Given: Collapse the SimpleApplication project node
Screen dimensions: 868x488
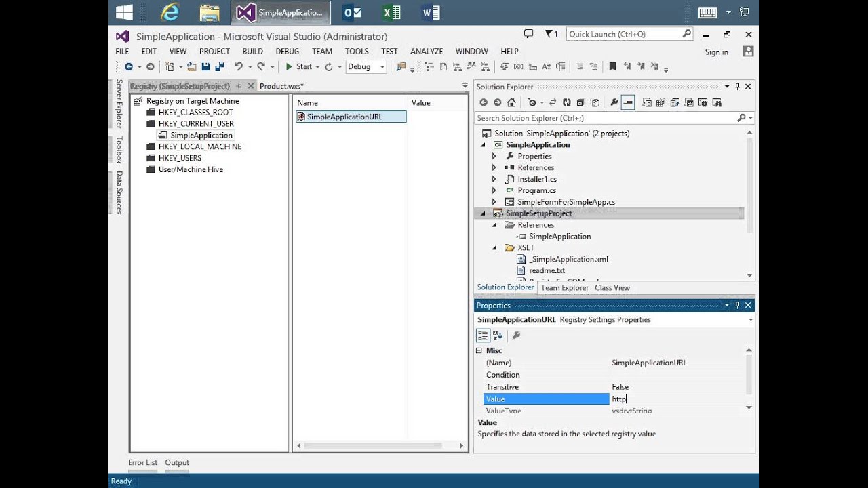Looking at the screenshot, I should 484,144.
